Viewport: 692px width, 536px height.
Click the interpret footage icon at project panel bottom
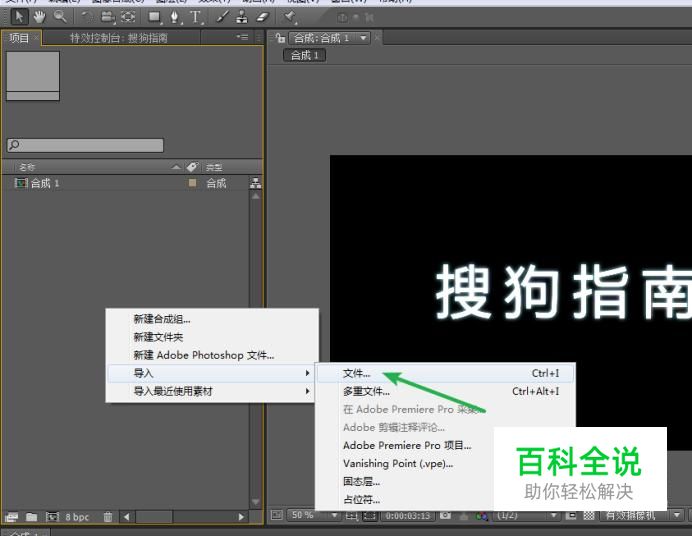pyautogui.click(x=11, y=517)
